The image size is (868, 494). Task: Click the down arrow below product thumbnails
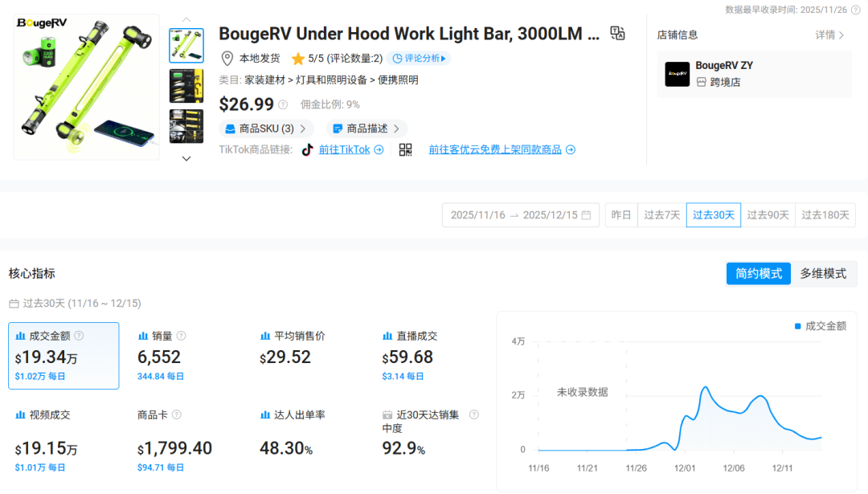(x=186, y=158)
